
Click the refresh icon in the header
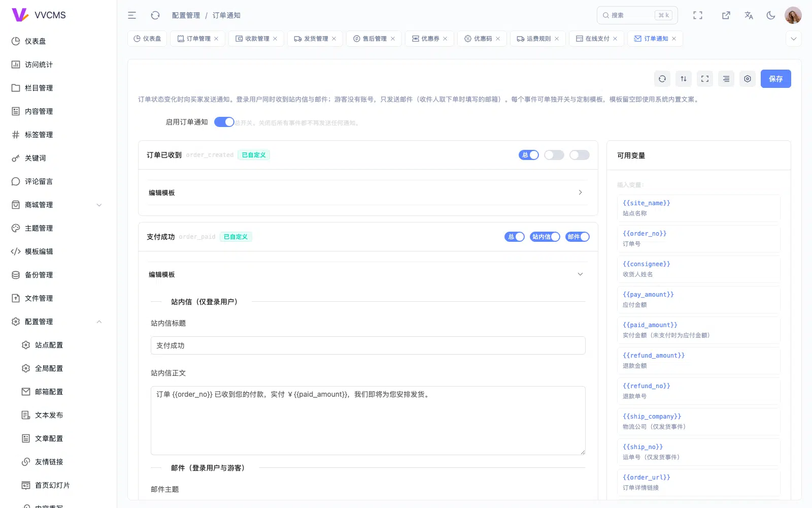155,15
